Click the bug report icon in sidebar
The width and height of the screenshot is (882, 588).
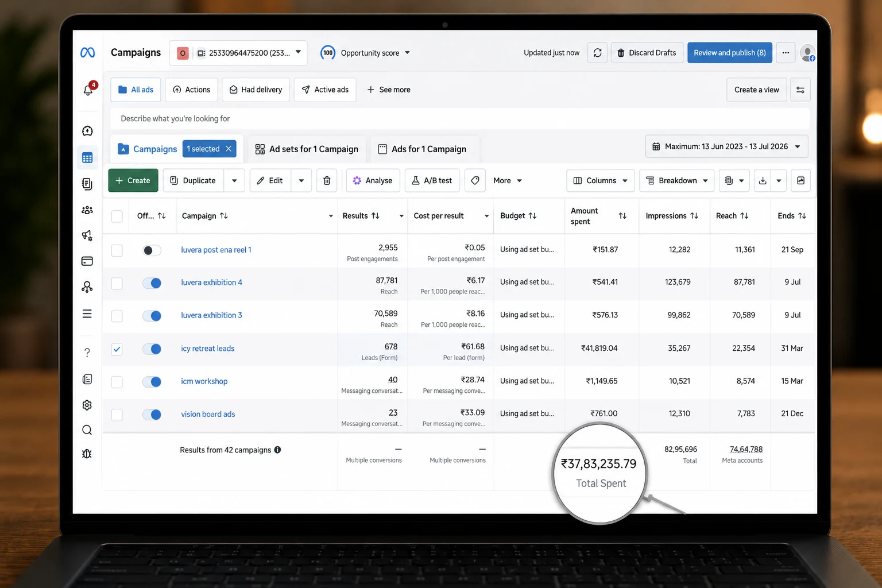click(x=87, y=454)
